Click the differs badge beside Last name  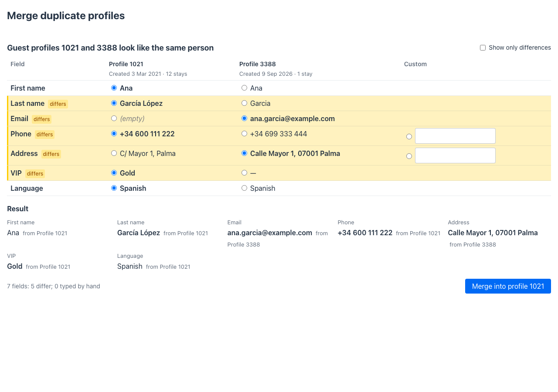(58, 104)
